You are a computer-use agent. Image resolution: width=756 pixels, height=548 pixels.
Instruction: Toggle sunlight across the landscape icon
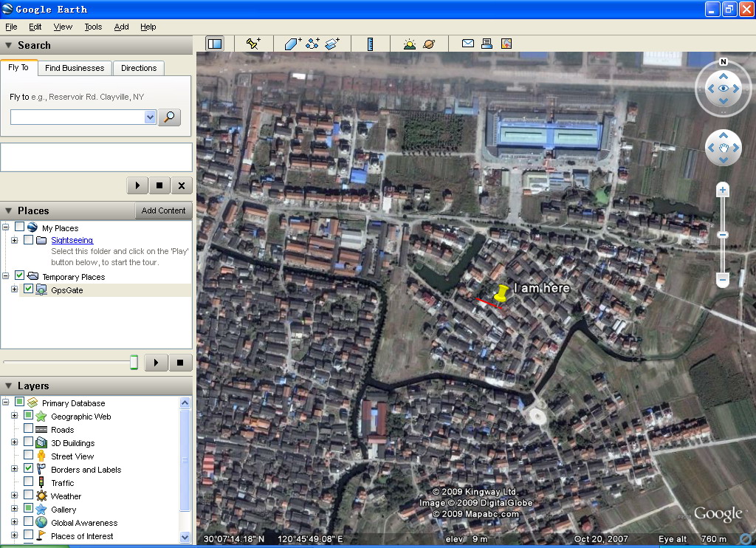[409, 44]
